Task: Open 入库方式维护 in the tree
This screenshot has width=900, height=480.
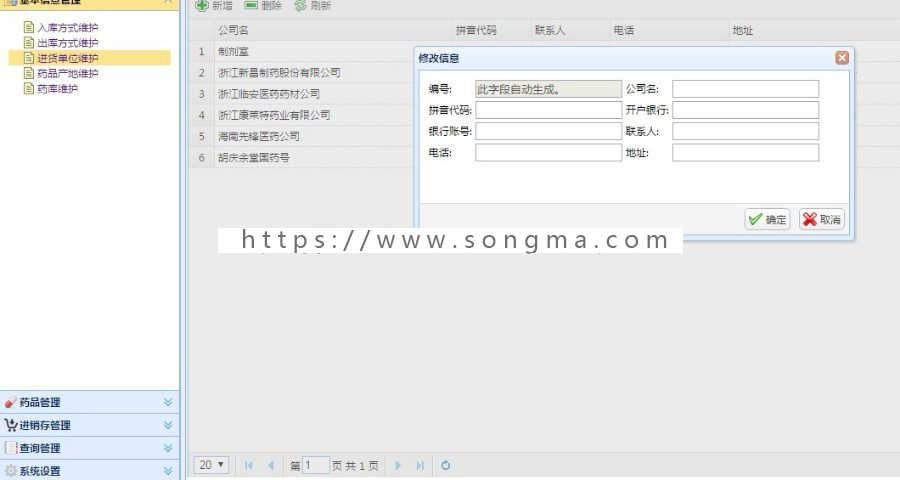Action: [68, 27]
